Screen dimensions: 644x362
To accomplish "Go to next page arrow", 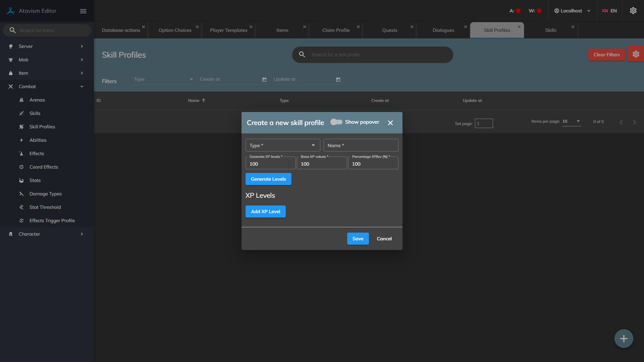I will [634, 122].
